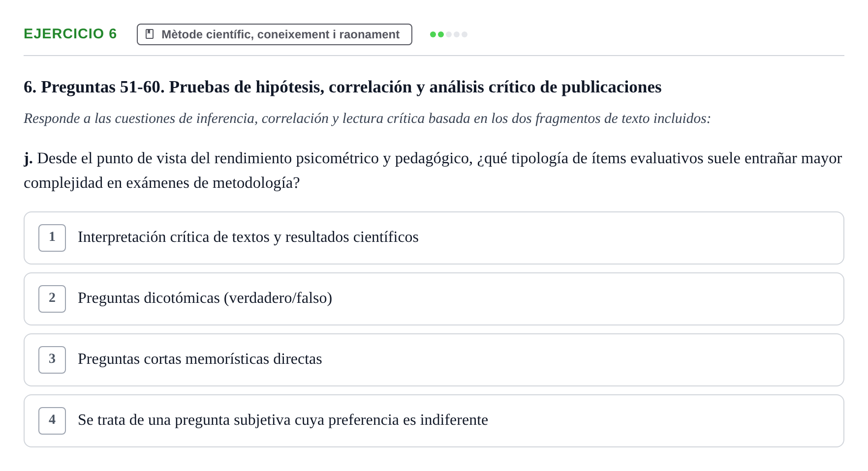Click the 'Mètode científic, coneixement i raonament' tag
The height and width of the screenshot is (471, 868).
coord(274,34)
